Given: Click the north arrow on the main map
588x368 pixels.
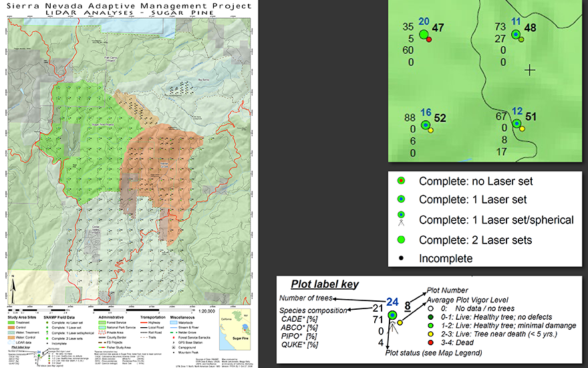Looking at the screenshot, I should [x=14, y=290].
